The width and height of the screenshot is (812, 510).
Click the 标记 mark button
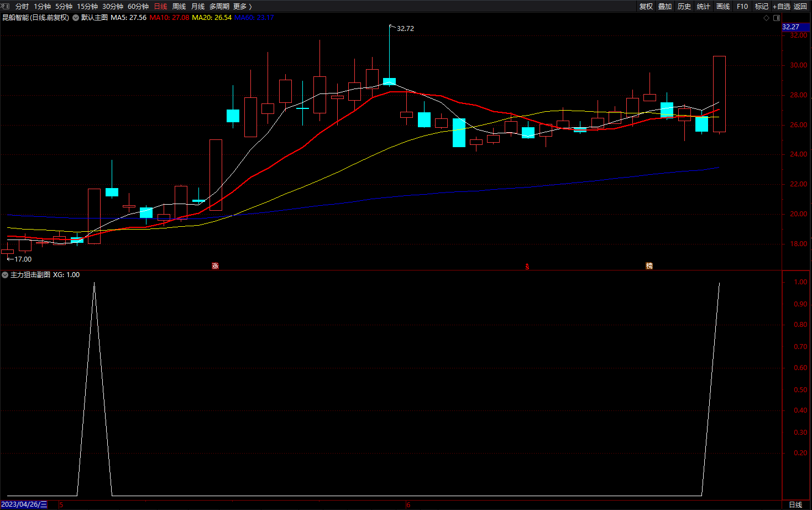point(762,7)
